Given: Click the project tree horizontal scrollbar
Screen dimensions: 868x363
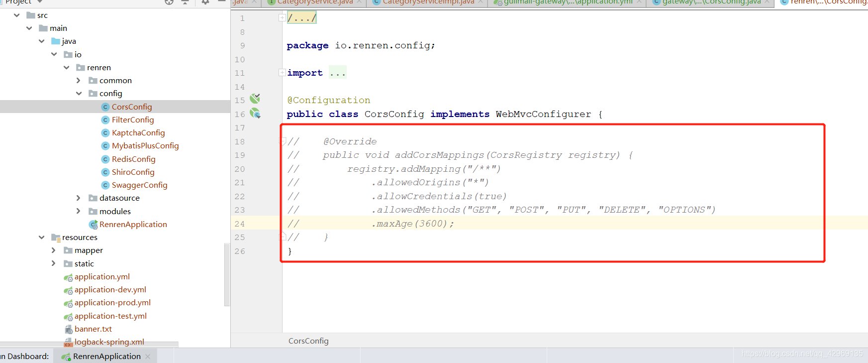Looking at the screenshot, I should coord(89,345).
